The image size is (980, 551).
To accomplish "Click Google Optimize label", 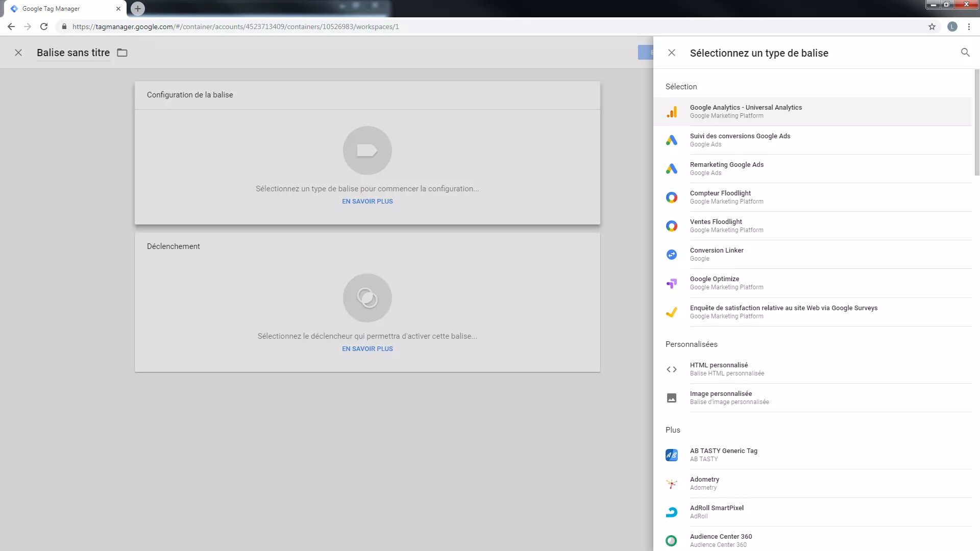I will point(715,279).
